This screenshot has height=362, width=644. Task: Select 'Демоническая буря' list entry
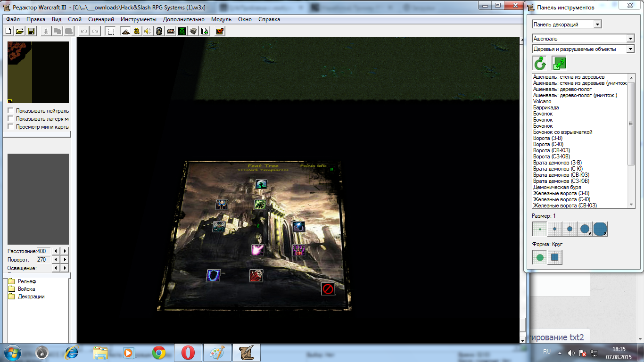tap(557, 187)
